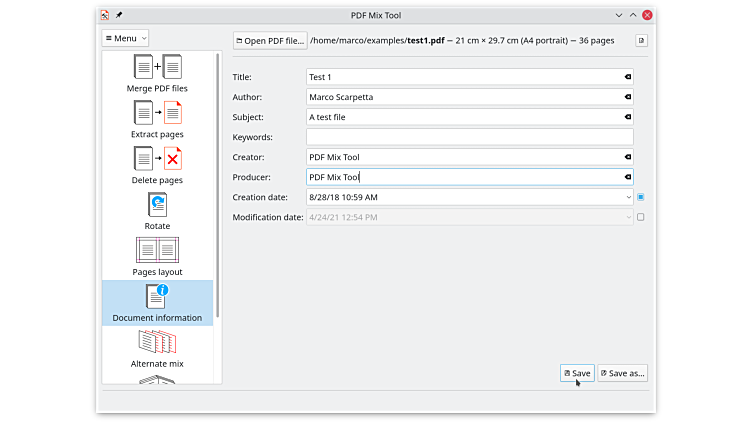
Task: Pin the window using the titlebar pin icon
Action: tap(119, 16)
